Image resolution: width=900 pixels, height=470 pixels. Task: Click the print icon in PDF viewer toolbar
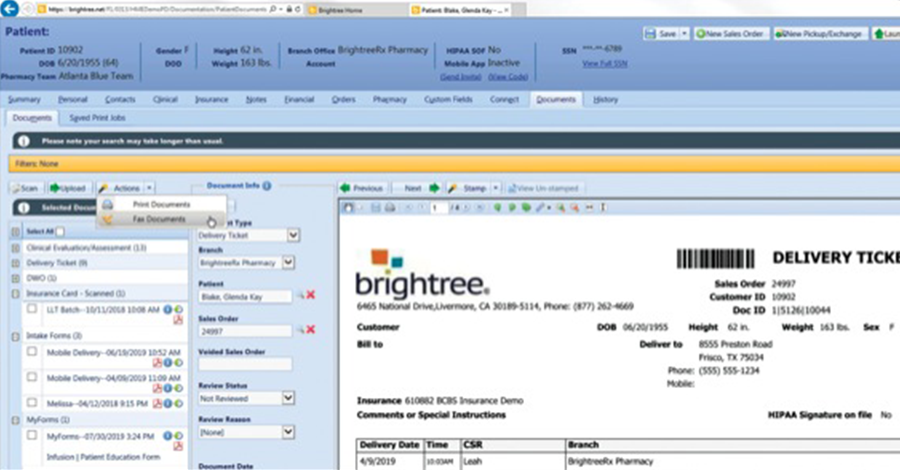[x=390, y=208]
